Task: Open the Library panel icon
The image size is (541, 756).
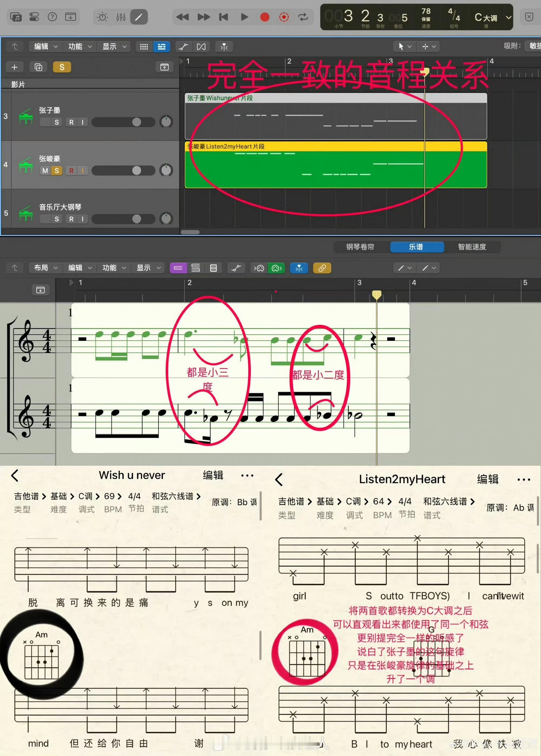Action: (x=16, y=17)
